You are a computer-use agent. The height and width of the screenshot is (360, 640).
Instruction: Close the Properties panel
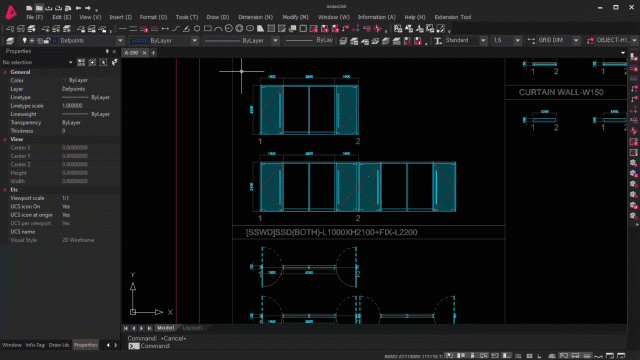(x=114, y=51)
